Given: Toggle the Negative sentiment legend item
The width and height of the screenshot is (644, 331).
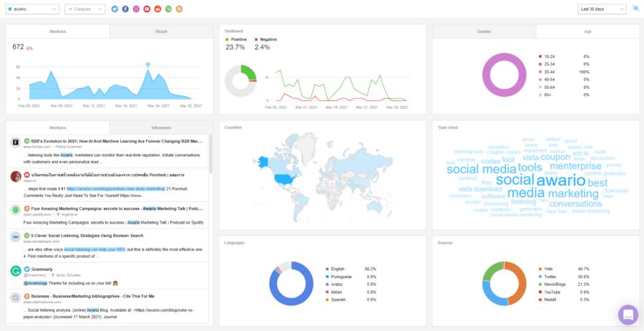Looking at the screenshot, I should click(265, 39).
